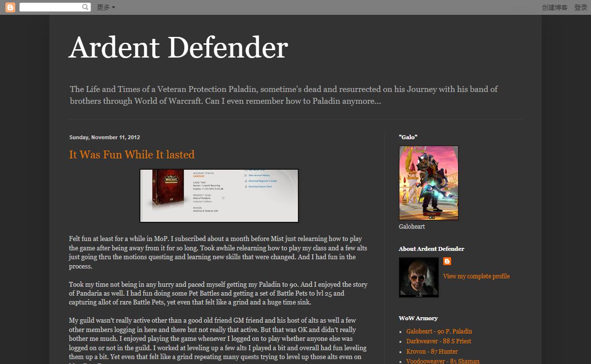
Task: Click paragraph starting 'Took my time not being'
Action: (218, 293)
